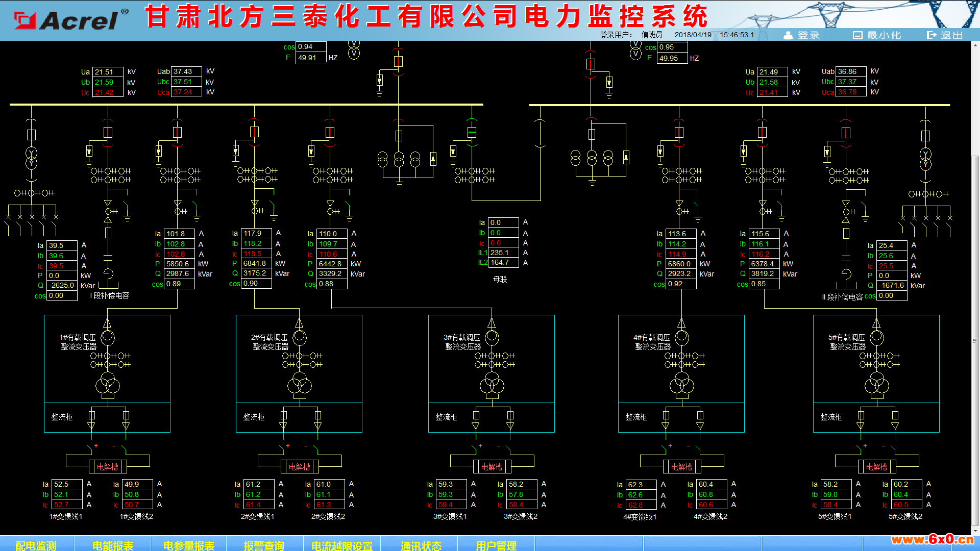Viewport: 980px width, 551px height.
Task: Click breaker feeding 1#有载调压 transformer
Action: (x=177, y=133)
